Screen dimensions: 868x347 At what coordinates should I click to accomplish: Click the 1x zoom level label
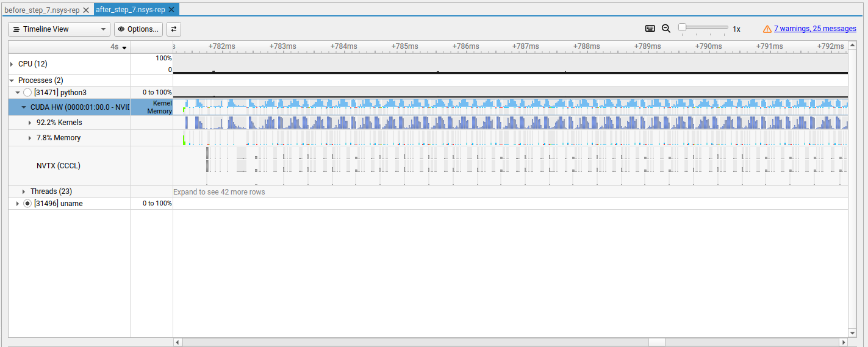(x=736, y=29)
